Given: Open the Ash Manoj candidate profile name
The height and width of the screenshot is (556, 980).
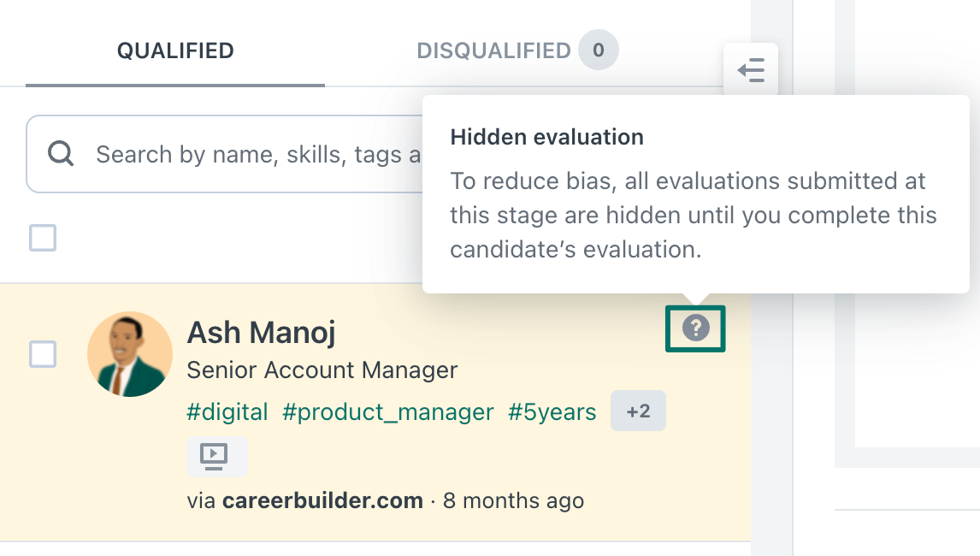Looking at the screenshot, I should [x=262, y=333].
